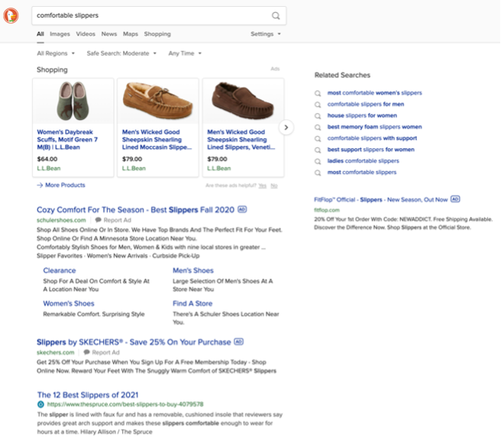The width and height of the screenshot is (504, 445).
Task: Switch to the Maps tab
Action: coord(130,34)
